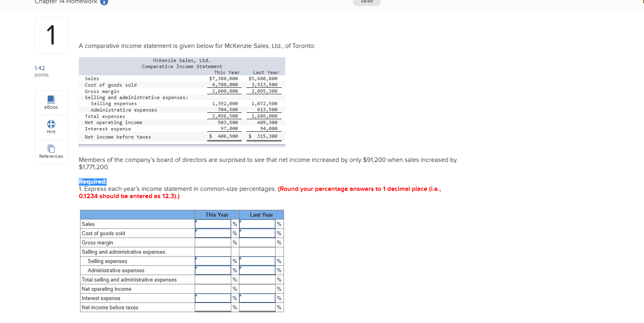Click the $ 315,300 net income value

click(x=263, y=136)
